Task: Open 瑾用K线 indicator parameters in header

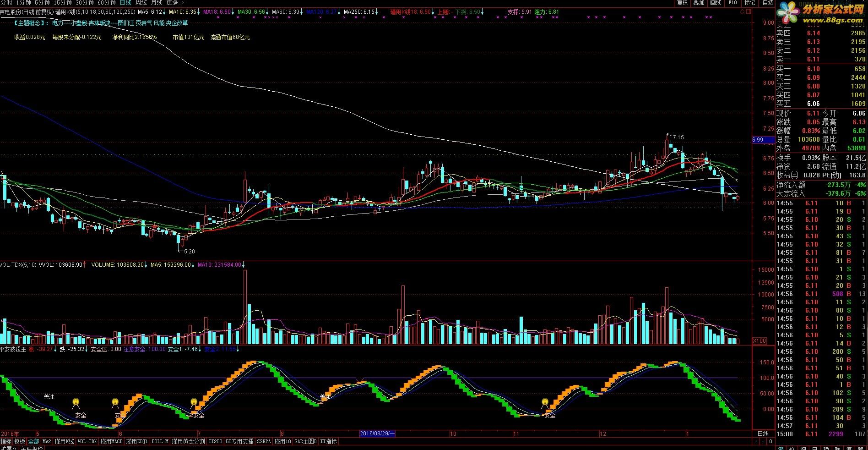Action: click(x=95, y=12)
